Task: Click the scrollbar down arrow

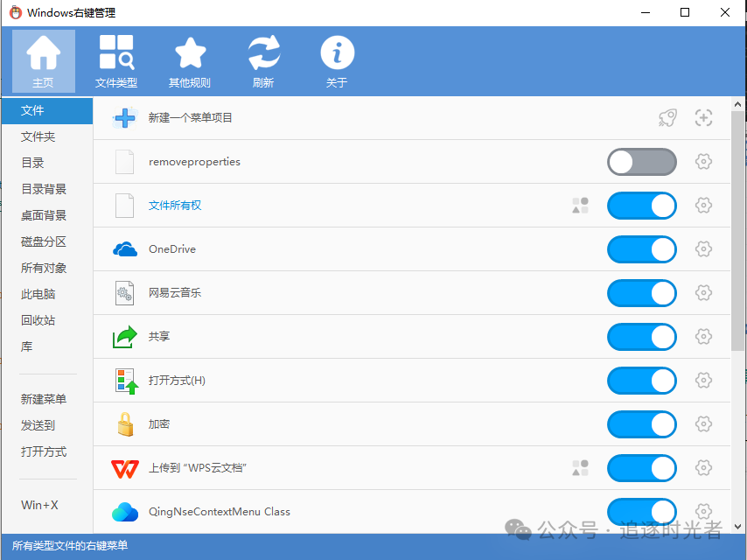Action: 737,527
